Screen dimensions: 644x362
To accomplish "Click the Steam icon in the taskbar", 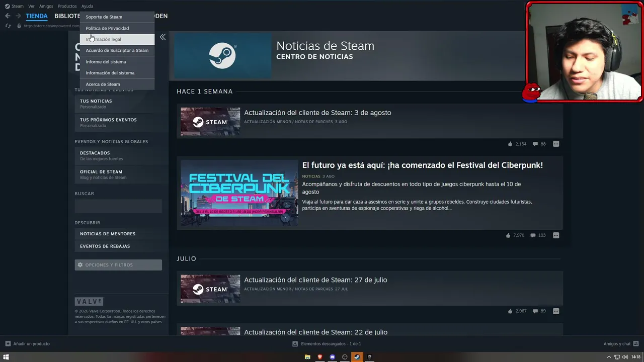I will pos(357,357).
